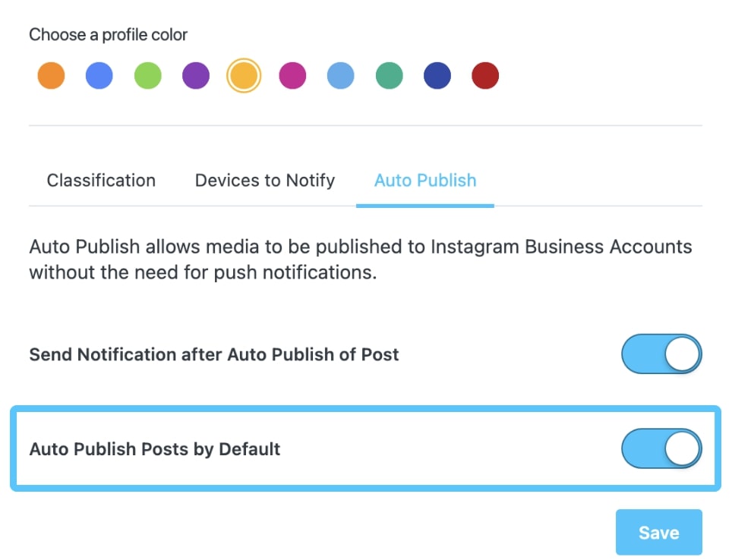Image resolution: width=732 pixels, height=560 pixels.
Task: Click the 'Send Notification after Auto Publish' label
Action: pos(214,354)
